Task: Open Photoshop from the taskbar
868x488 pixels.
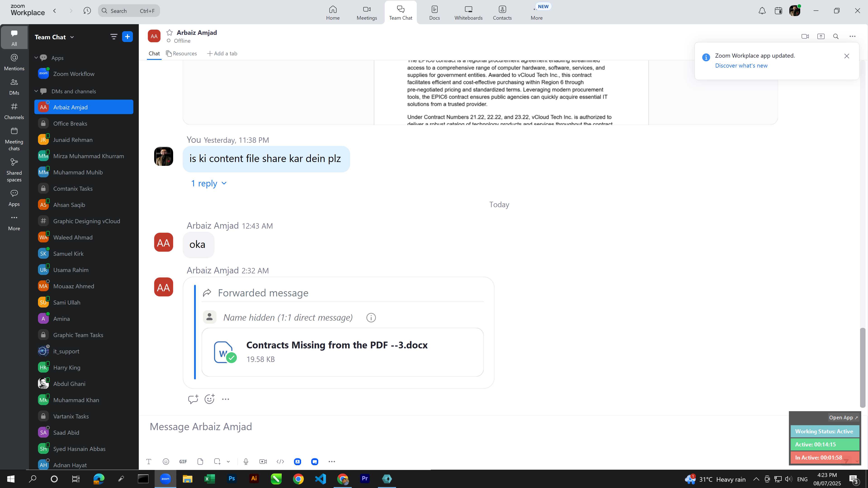Action: 231,479
